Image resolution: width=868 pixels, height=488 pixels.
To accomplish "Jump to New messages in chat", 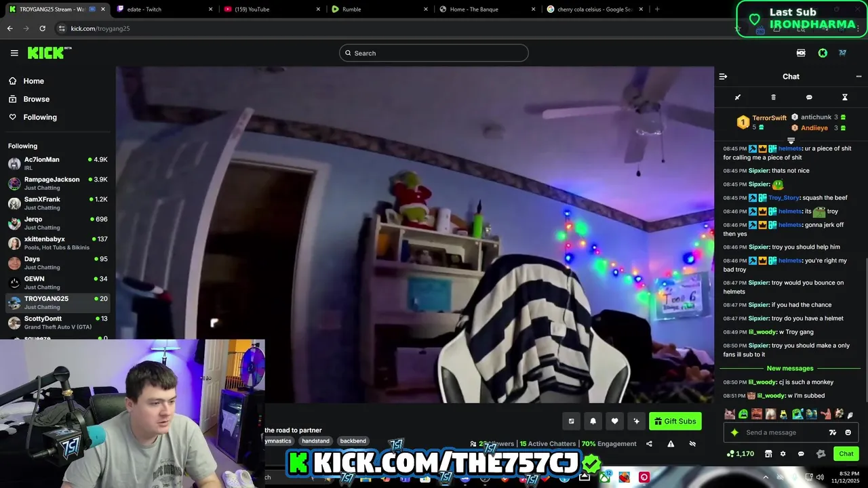I will coord(790,369).
